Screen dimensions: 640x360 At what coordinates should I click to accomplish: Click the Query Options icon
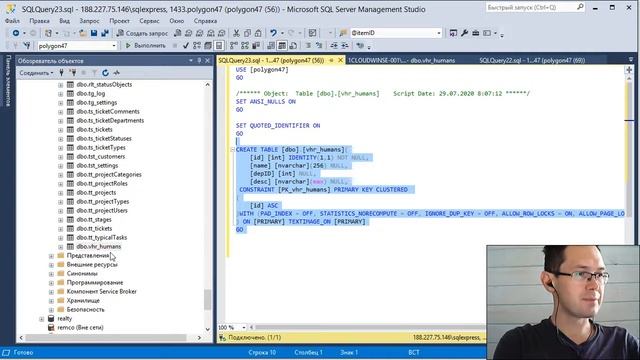(208, 46)
